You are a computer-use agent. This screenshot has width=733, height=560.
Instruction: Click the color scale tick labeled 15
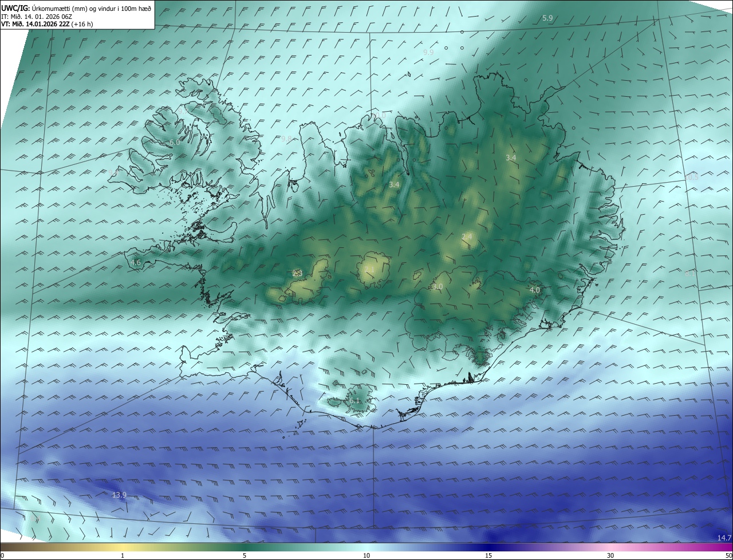[x=488, y=555]
